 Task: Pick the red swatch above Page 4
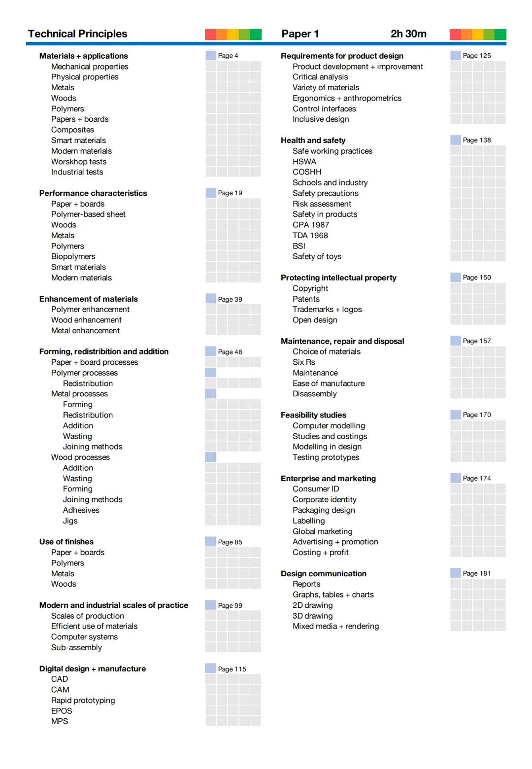(210, 35)
